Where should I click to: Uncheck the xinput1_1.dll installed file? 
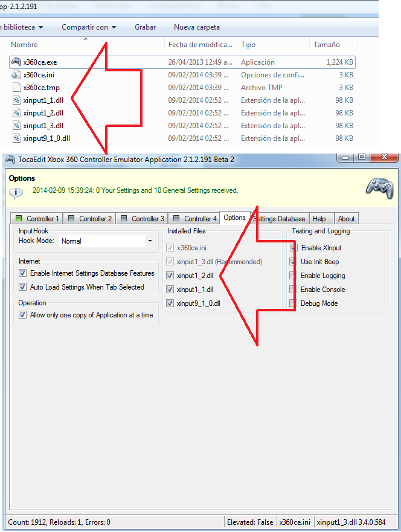tap(170, 290)
